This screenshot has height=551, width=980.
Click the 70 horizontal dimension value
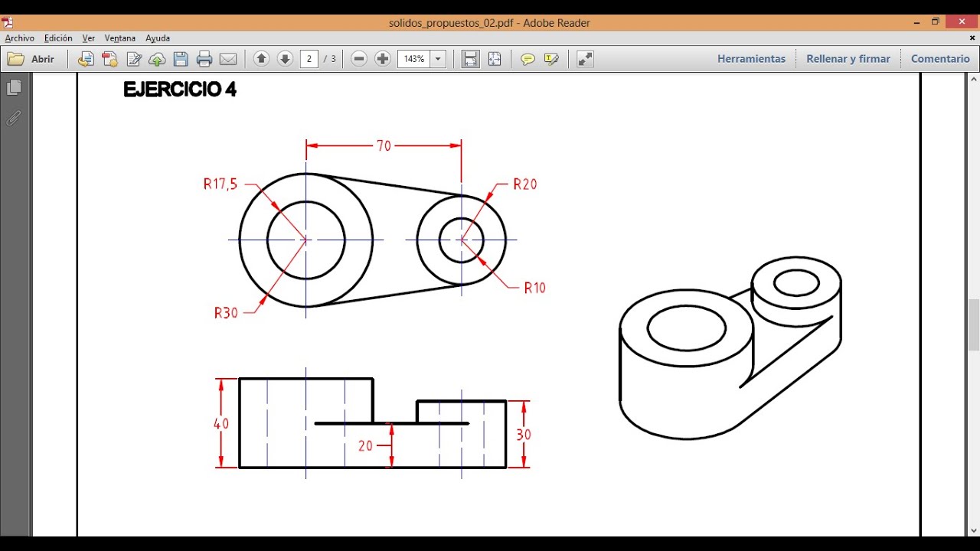[384, 145]
